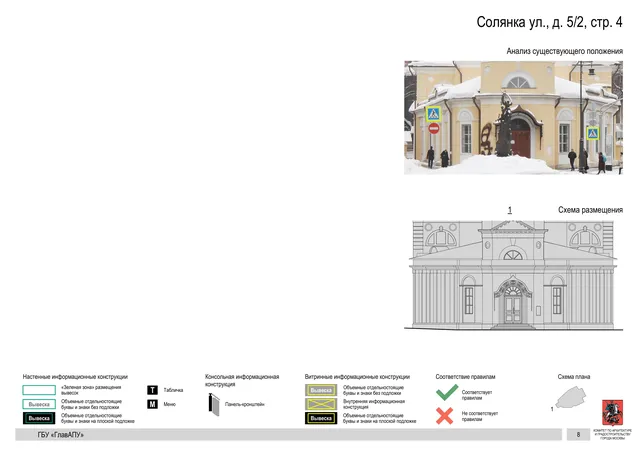
Task: Select the black «M» Меню icon
Action: click(x=152, y=404)
